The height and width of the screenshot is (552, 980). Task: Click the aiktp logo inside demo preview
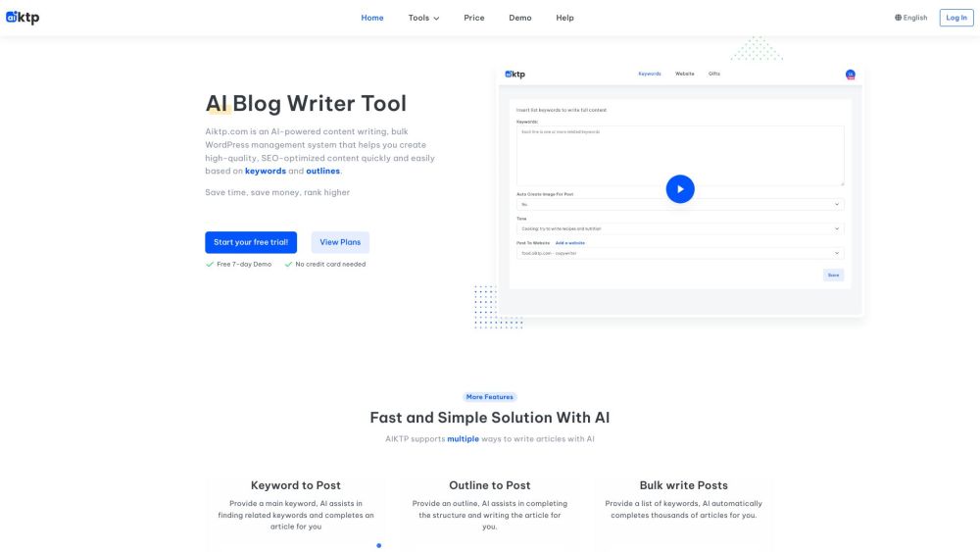pos(515,75)
